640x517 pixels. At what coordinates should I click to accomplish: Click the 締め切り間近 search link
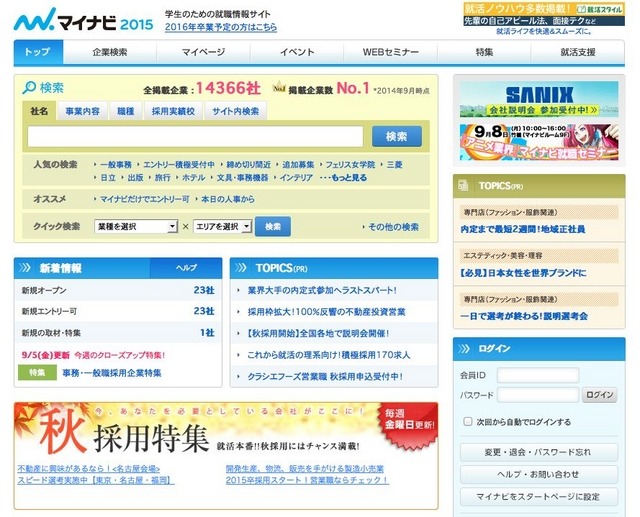249,164
